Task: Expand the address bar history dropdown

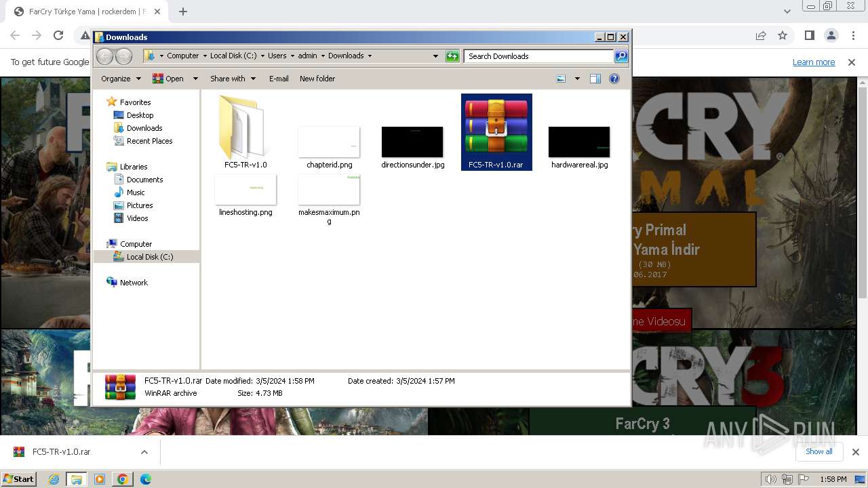Action: [x=435, y=56]
